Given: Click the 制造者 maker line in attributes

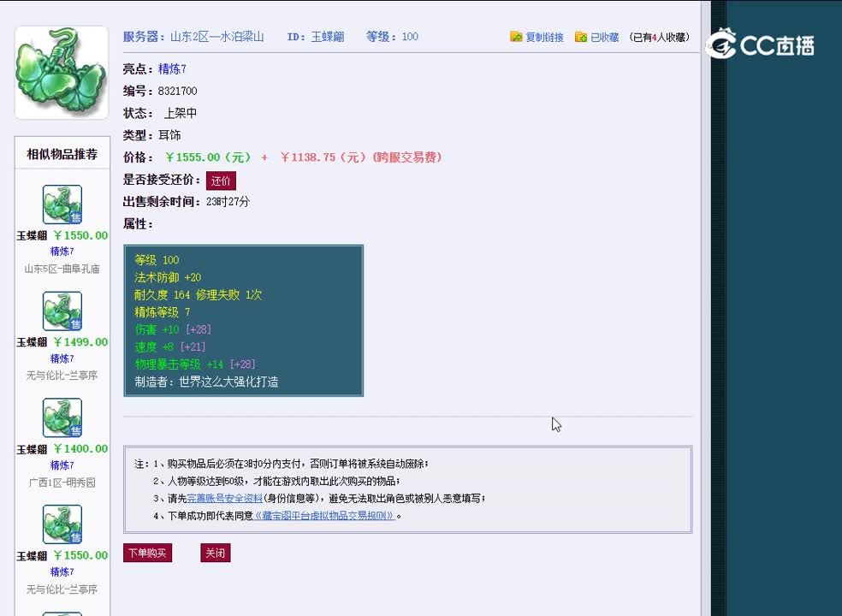Looking at the screenshot, I should 206,382.
